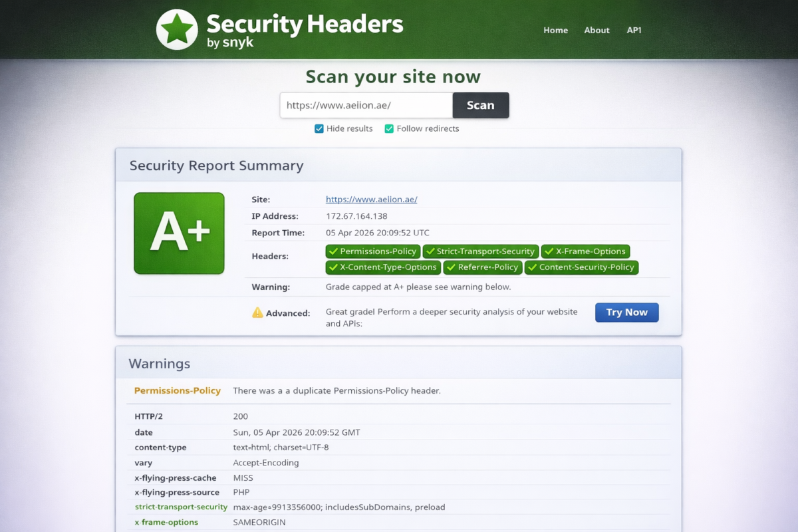The image size is (798, 532).
Task: Click the Scan button
Action: (481, 105)
